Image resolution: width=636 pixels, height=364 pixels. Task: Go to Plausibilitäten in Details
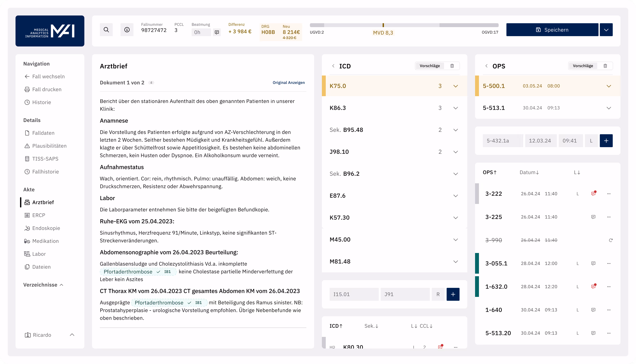pyautogui.click(x=49, y=146)
